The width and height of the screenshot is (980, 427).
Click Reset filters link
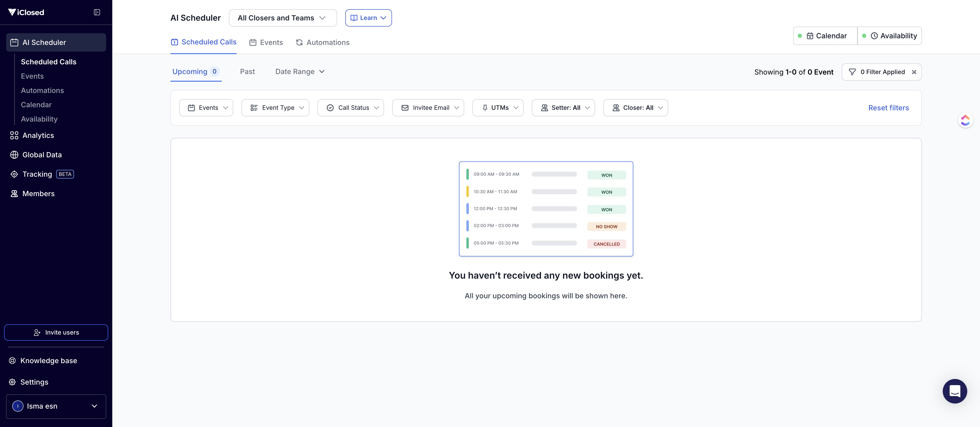tap(888, 108)
